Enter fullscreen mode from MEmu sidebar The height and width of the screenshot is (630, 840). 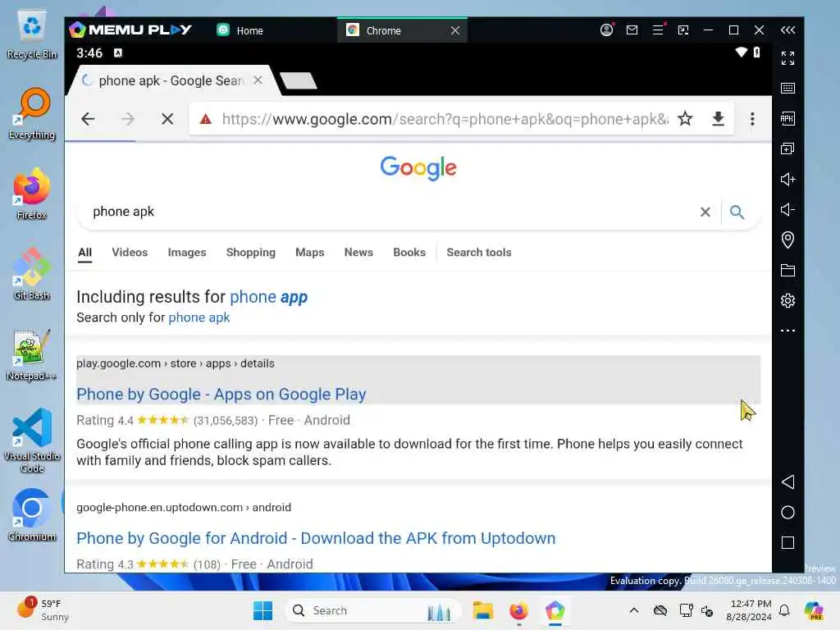pyautogui.click(x=787, y=58)
